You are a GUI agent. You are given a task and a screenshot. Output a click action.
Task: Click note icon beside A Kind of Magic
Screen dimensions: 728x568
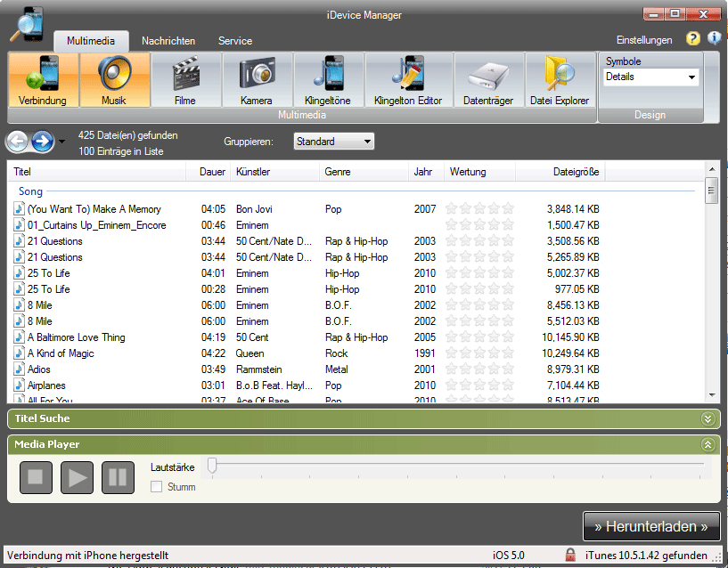point(19,353)
